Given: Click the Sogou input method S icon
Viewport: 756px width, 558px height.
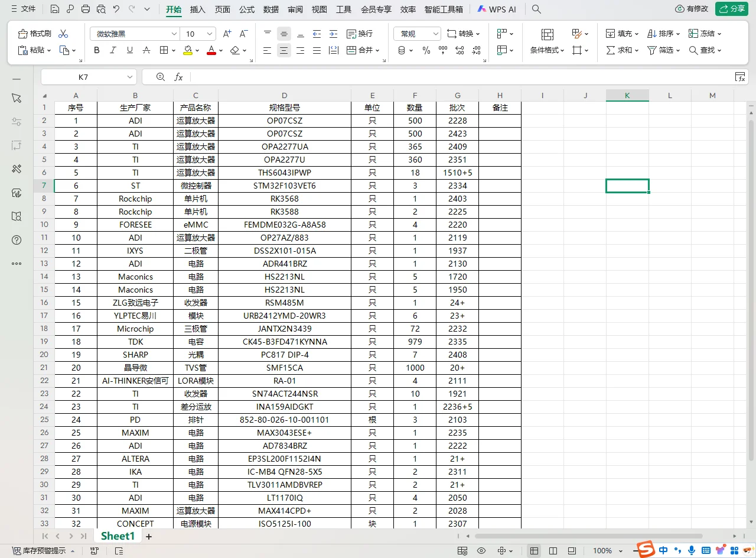Looking at the screenshot, I should (x=647, y=550).
